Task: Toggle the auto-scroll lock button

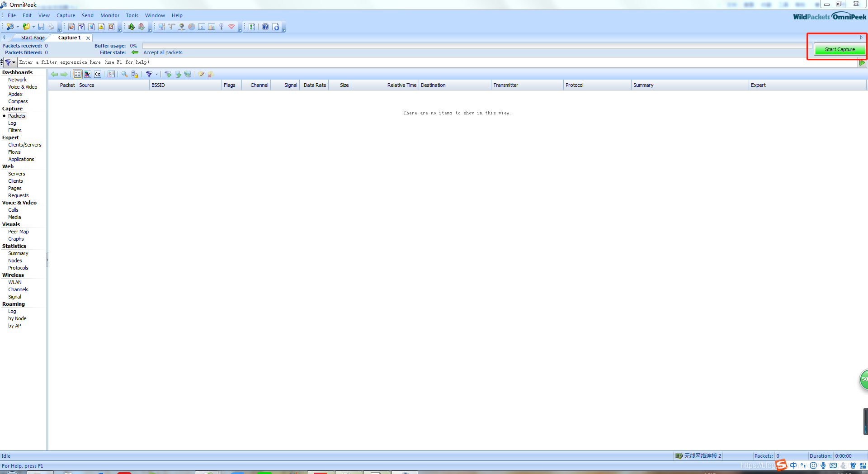Action: [x=134, y=74]
